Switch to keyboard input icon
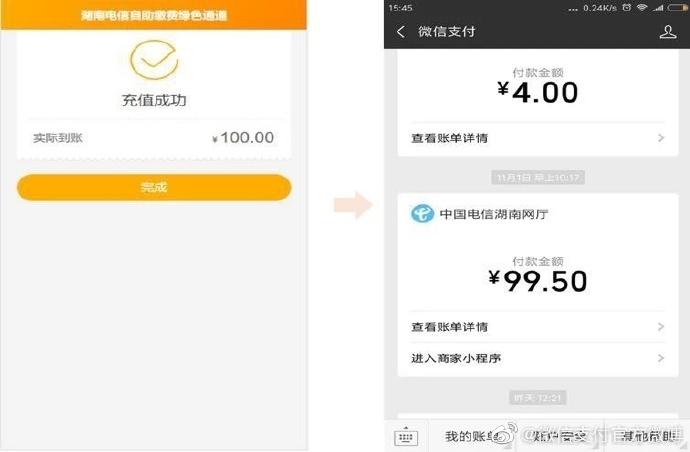Screen dimensions: 690x452 (406, 437)
